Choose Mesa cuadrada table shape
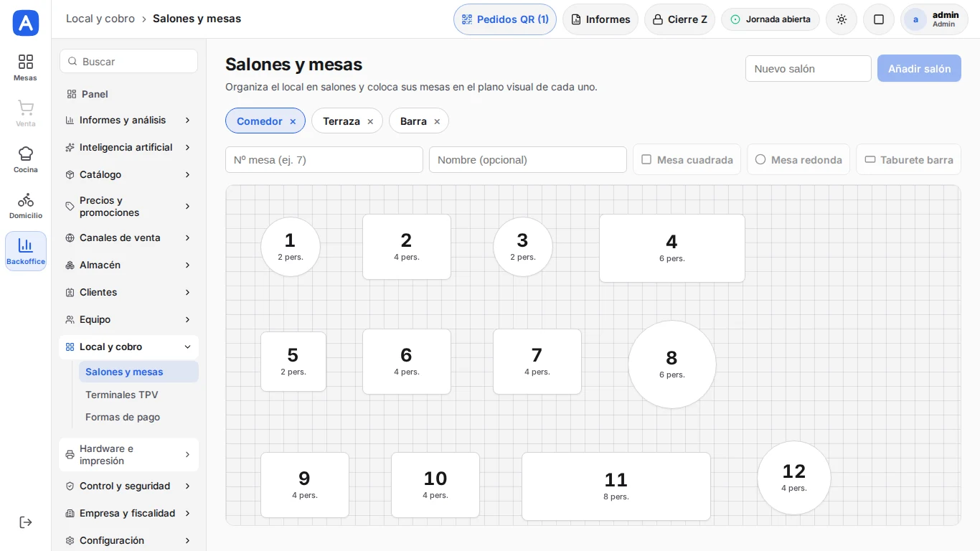 click(x=687, y=160)
